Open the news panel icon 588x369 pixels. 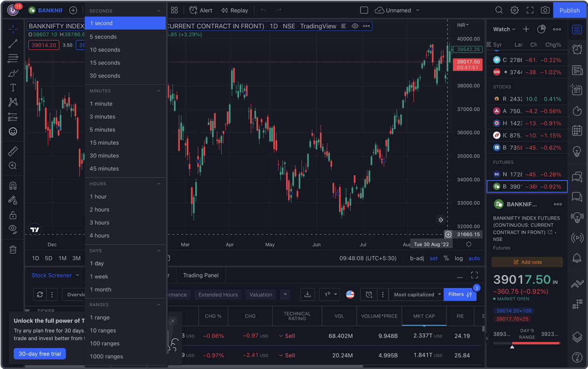tap(577, 70)
